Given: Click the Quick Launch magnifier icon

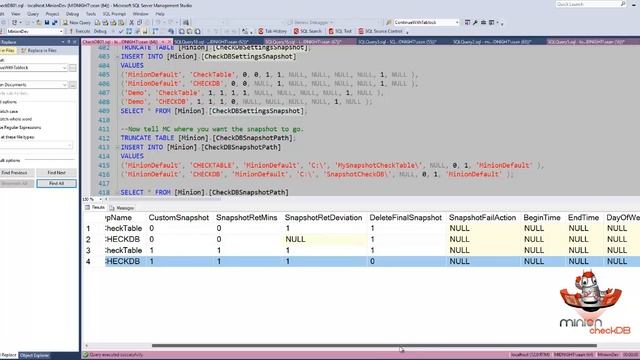Looking at the screenshot, I should pos(623,4).
